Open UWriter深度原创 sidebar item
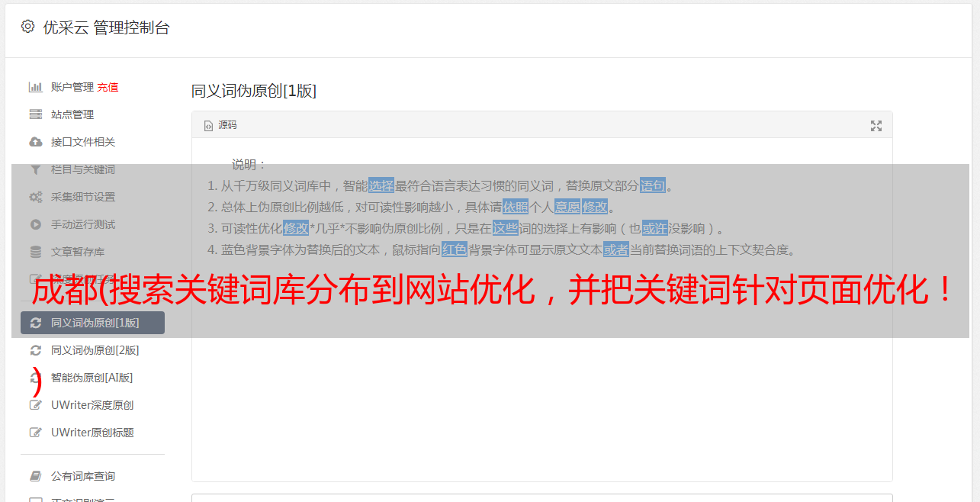Image resolution: width=980 pixels, height=502 pixels. (x=92, y=405)
